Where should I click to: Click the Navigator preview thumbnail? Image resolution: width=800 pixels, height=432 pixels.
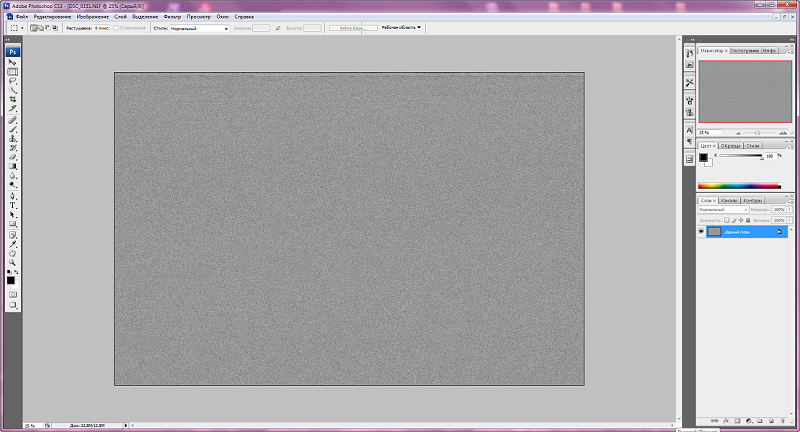pyautogui.click(x=745, y=92)
